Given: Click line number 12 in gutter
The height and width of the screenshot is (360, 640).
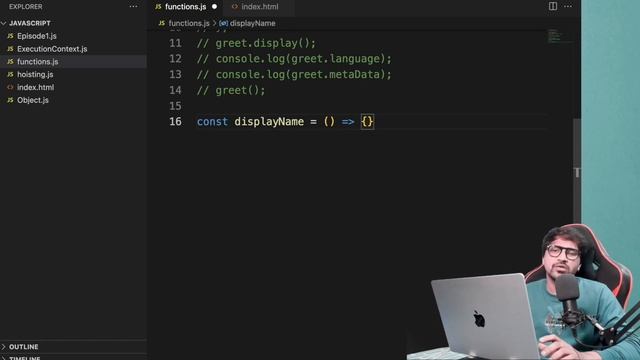Looking at the screenshot, I should tap(176, 59).
